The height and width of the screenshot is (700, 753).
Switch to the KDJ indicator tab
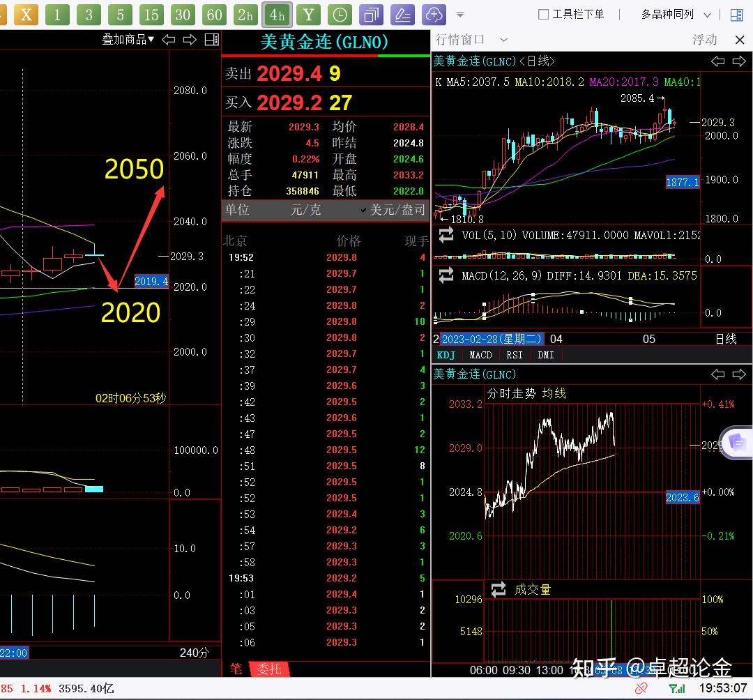(x=446, y=355)
